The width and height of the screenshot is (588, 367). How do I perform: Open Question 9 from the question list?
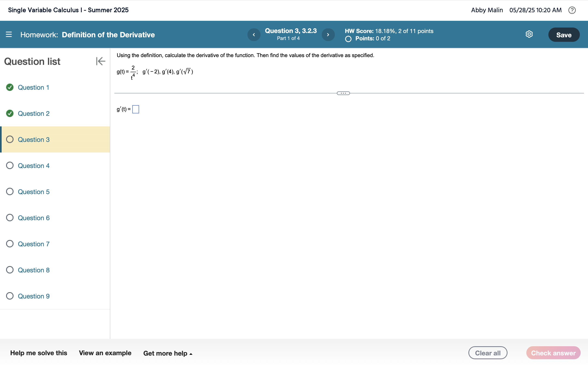point(34,296)
